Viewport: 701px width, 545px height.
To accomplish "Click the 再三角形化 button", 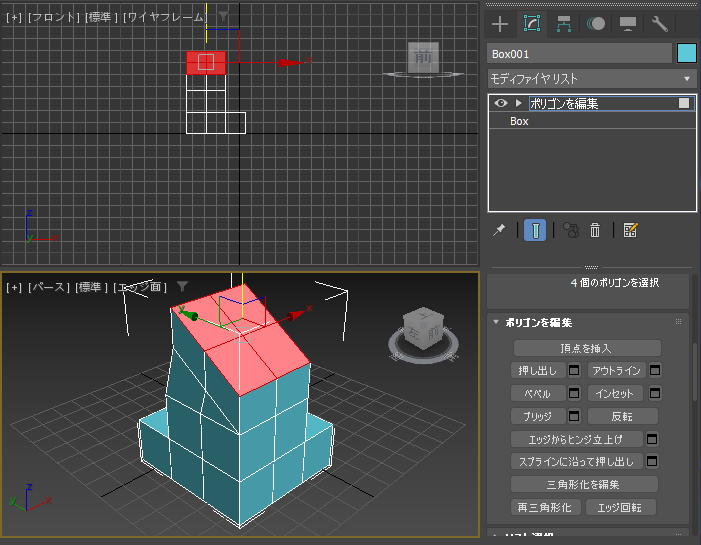I will tap(545, 507).
